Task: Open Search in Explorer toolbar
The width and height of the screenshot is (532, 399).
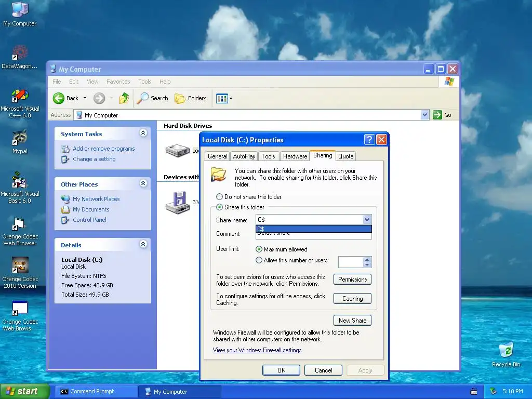Action: click(152, 98)
